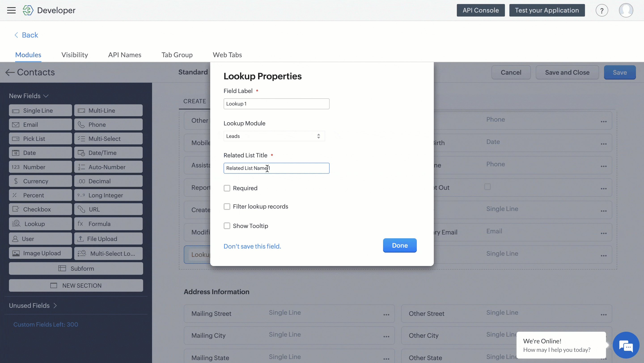Open the Lookup Module dropdown
This screenshot has width=644, height=363.
coord(274,136)
